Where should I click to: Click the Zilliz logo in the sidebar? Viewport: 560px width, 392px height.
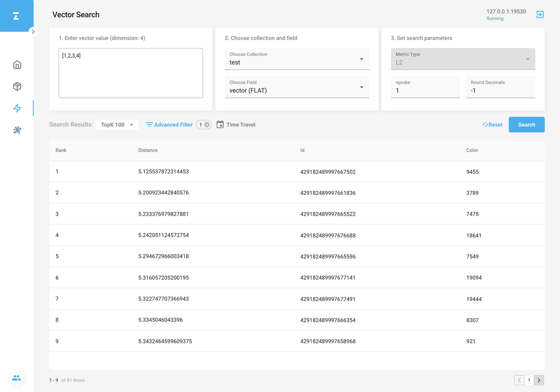point(16,16)
